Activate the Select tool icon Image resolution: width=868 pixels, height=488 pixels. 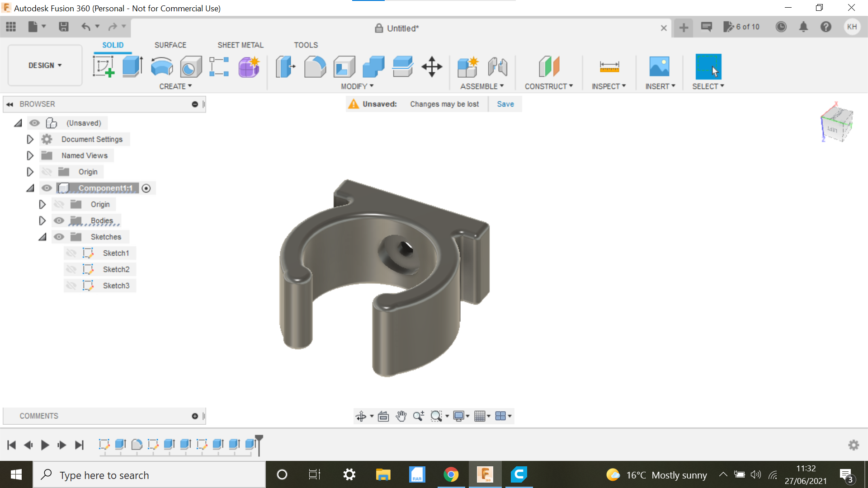click(x=708, y=67)
